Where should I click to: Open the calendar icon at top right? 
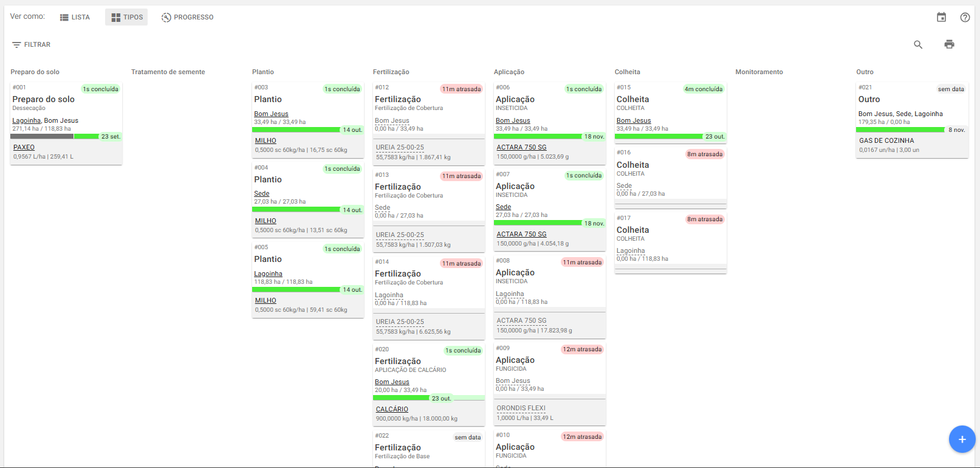(941, 17)
